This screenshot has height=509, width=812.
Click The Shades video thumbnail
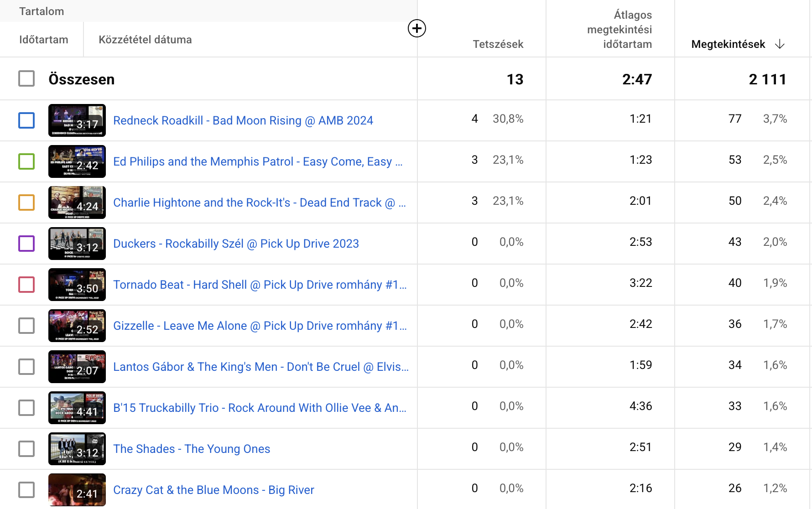tap(77, 449)
